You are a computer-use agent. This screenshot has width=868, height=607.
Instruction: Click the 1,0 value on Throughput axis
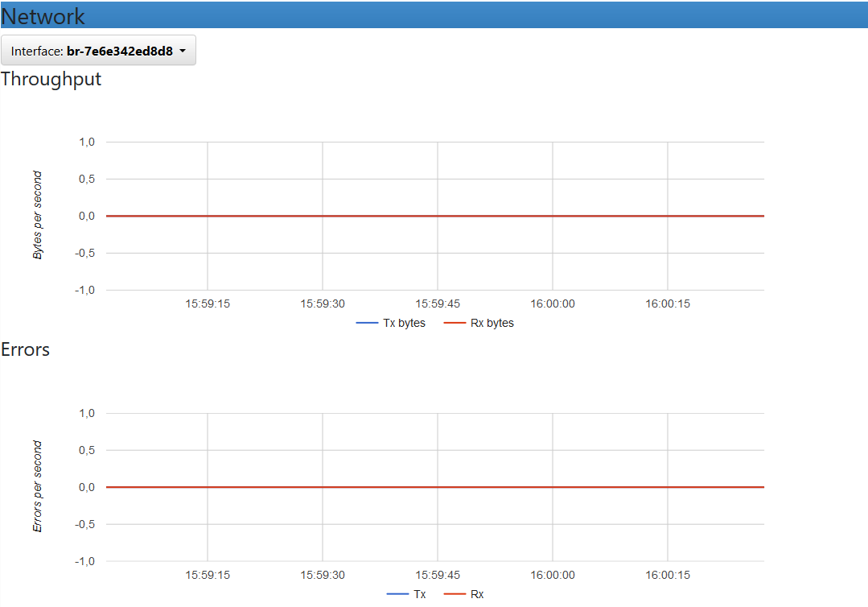point(87,142)
